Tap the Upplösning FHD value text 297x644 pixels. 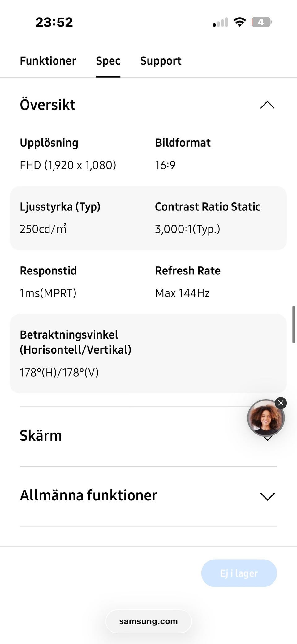[68, 165]
